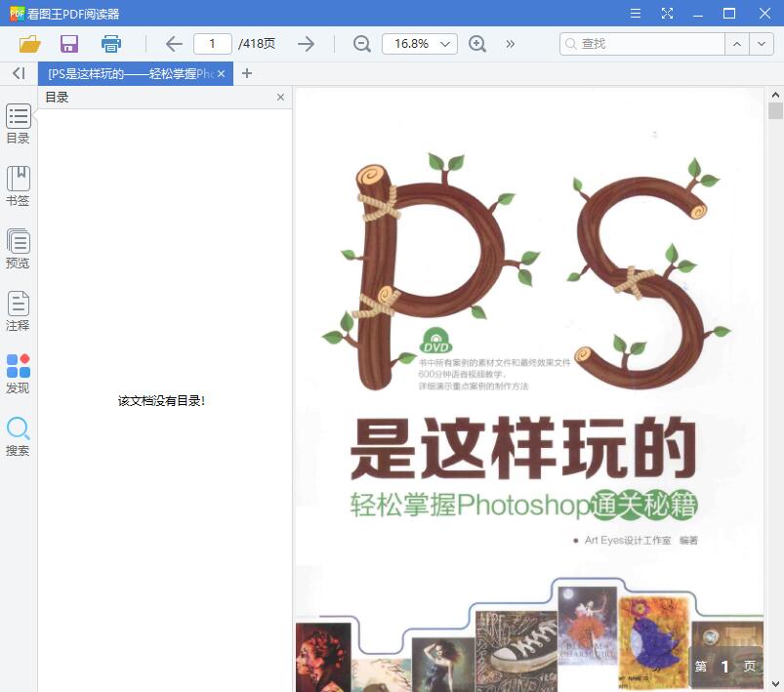Add a new tab with the plus button
This screenshot has width=784, height=692.
click(x=246, y=73)
